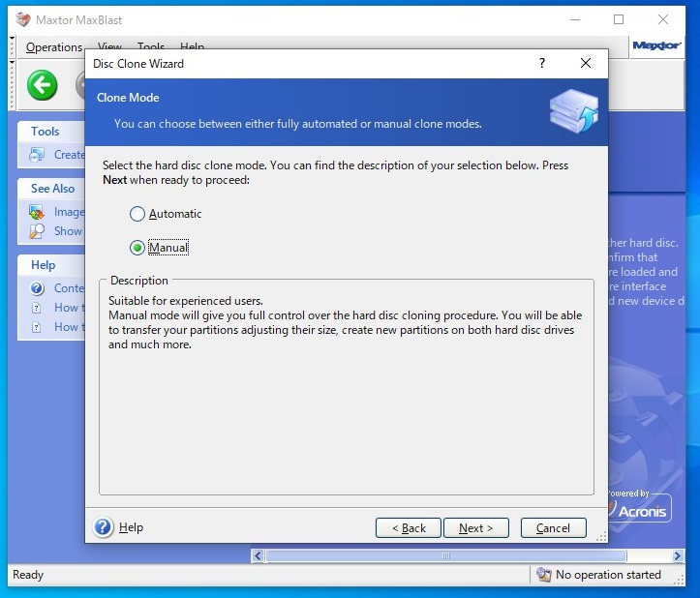
Task: Click the See Also sidebar panel header
Action: 51,189
